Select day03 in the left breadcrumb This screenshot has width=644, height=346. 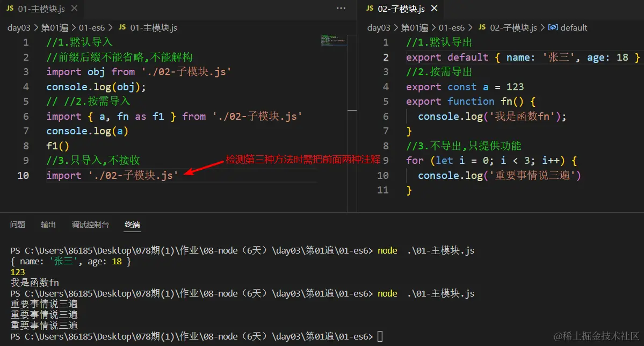pos(19,27)
